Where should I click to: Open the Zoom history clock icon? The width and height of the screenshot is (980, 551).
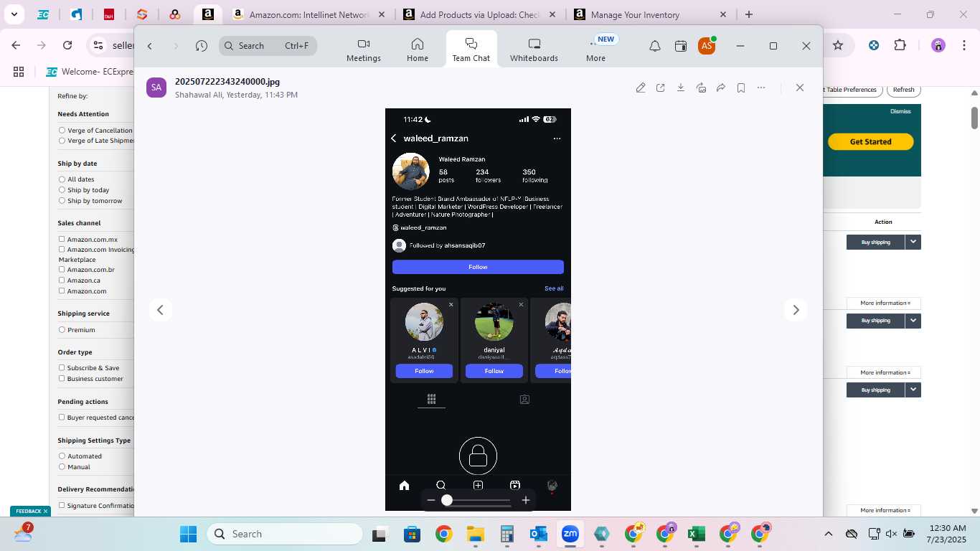pos(202,46)
